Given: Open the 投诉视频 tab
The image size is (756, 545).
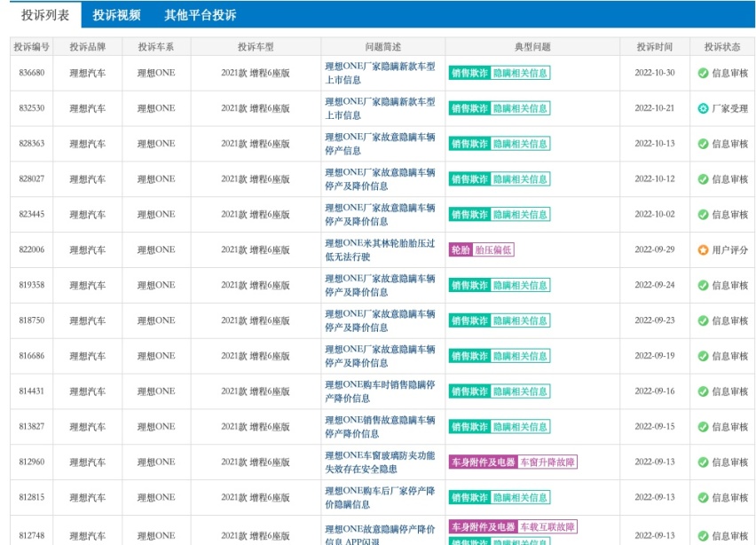Looking at the screenshot, I should [x=116, y=15].
